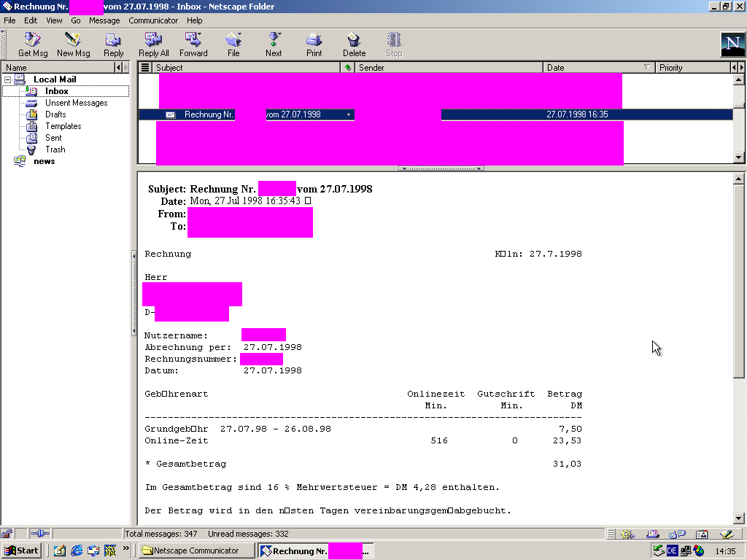Open the Message menu

(104, 20)
